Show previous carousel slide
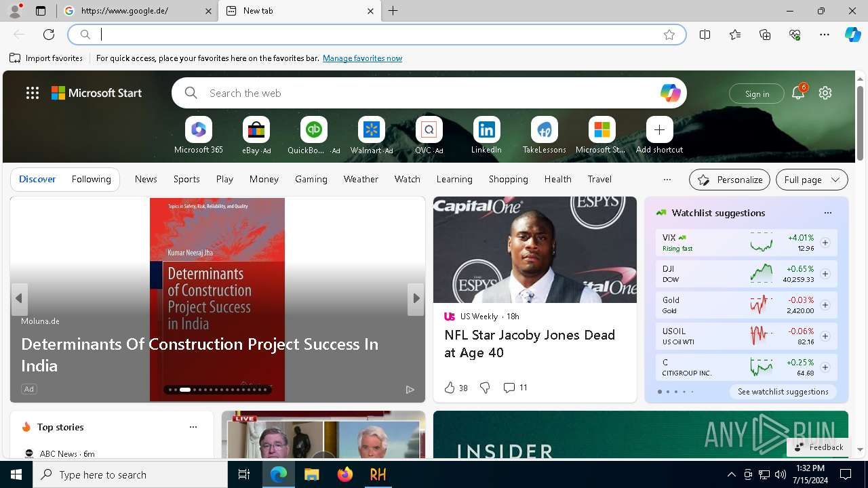 [x=19, y=298]
